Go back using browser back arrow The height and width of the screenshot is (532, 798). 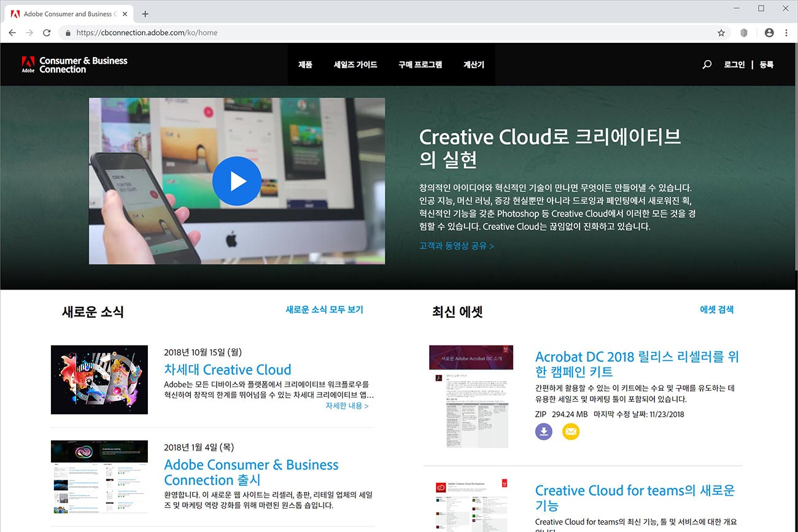pos(12,33)
